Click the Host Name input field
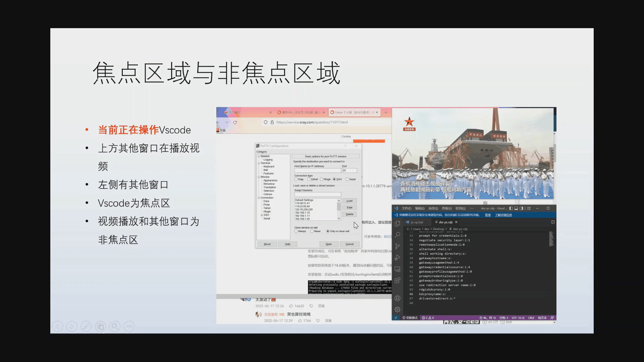Image resolution: width=644 pixels, height=362 pixels. coord(317,171)
